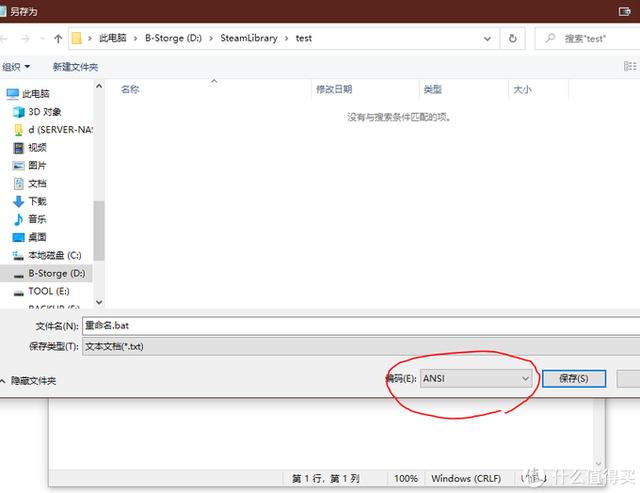Click the 3D 对象 cube icon
Screen dimensions: 640x493
(x=18, y=112)
